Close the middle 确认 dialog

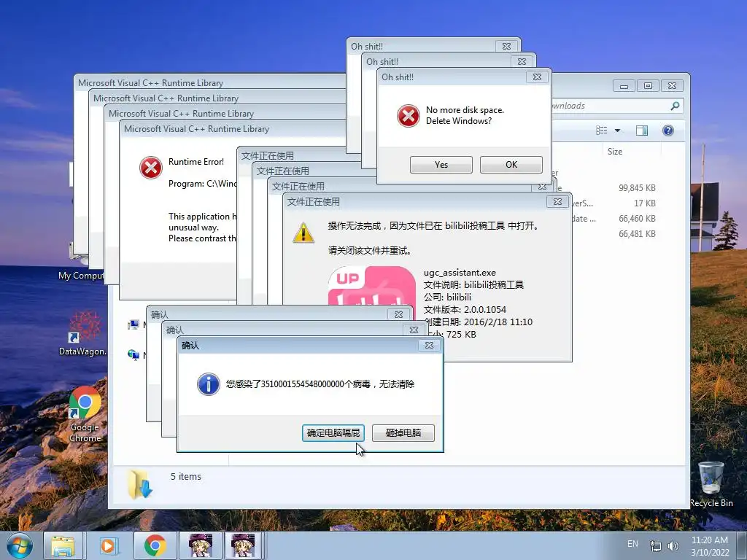point(414,330)
